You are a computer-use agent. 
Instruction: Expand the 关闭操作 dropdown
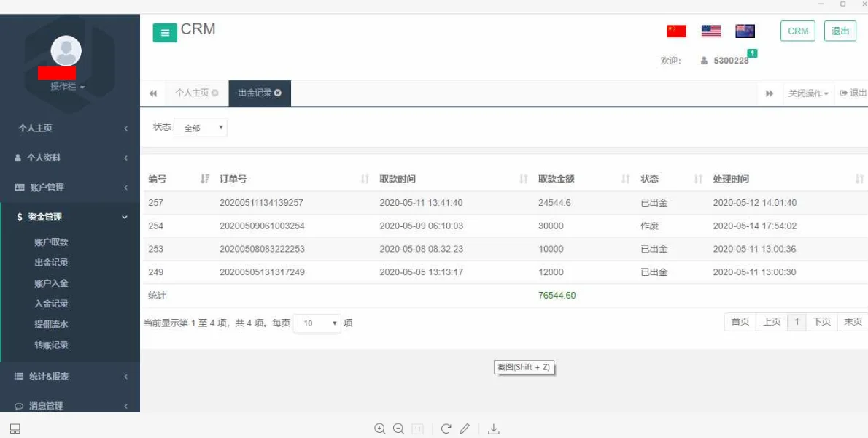(x=808, y=93)
